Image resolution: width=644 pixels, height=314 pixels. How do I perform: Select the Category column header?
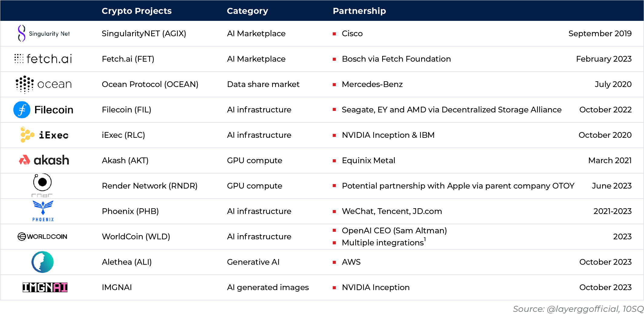[247, 11]
